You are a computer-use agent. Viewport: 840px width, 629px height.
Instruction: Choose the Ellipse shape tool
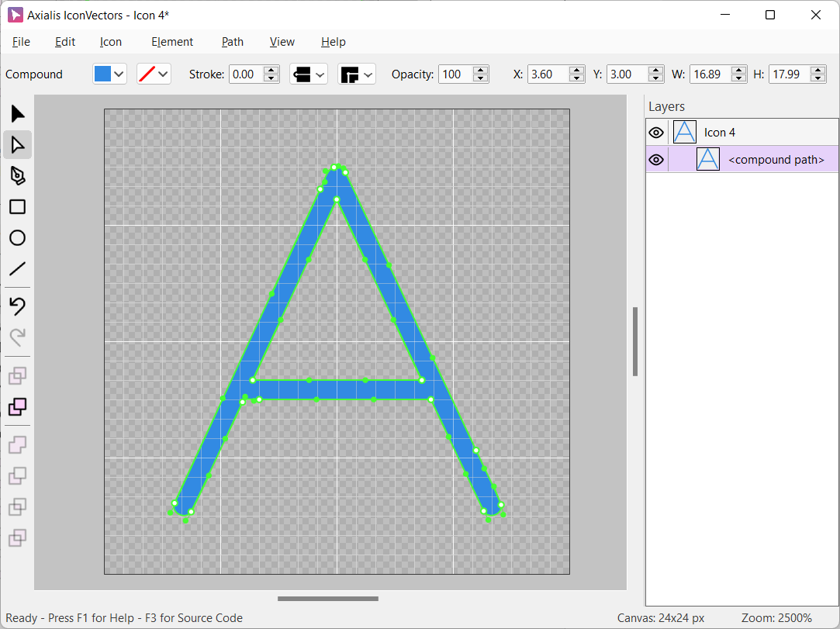17,238
